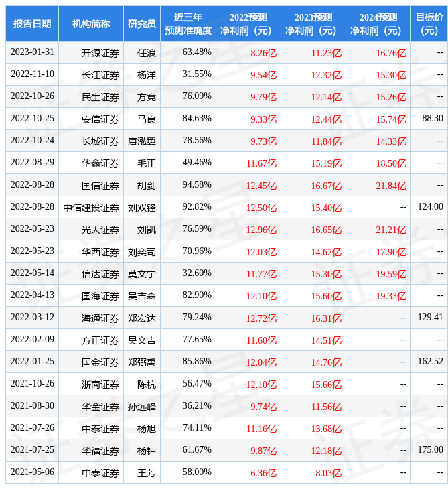Select researcher 马良
Screen dimensions: 448x489
point(147,119)
